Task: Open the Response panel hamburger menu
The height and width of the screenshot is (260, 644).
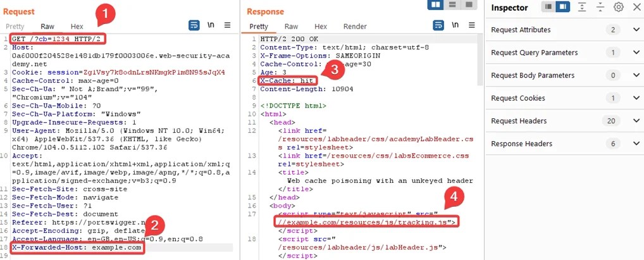Action: click(x=471, y=25)
